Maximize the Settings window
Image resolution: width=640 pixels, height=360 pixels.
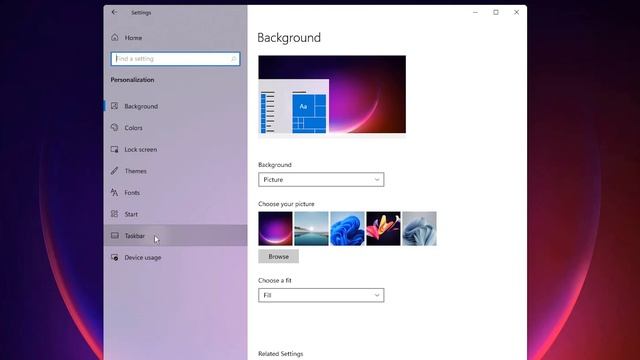(496, 12)
